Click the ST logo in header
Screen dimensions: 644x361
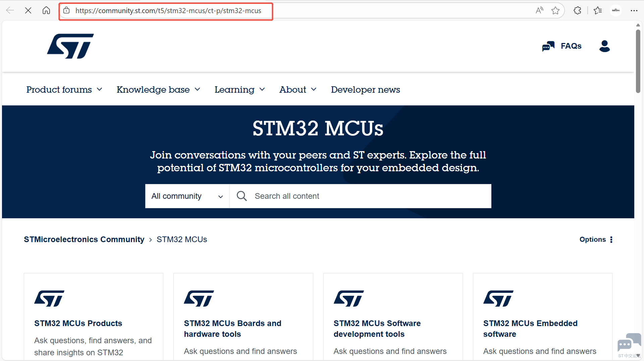(x=70, y=46)
